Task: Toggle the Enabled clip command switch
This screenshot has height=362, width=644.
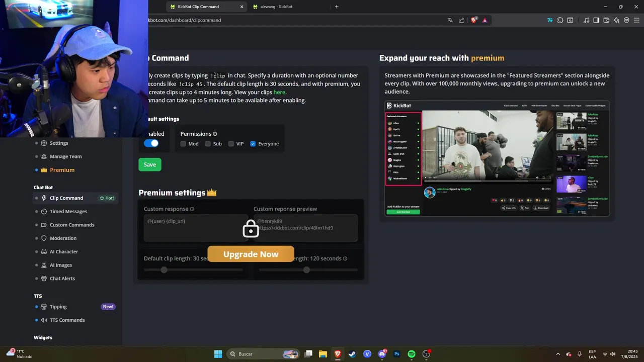Action: pos(151,143)
